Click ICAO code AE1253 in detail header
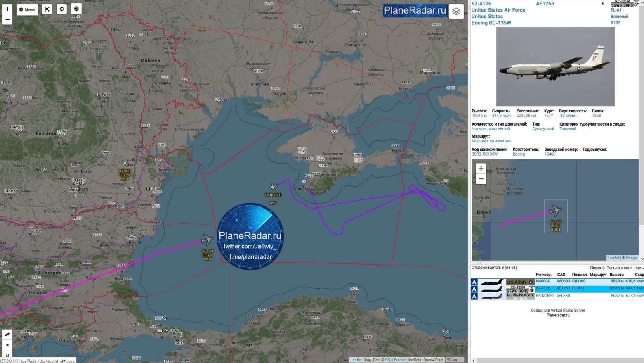644x363 pixels. (545, 4)
